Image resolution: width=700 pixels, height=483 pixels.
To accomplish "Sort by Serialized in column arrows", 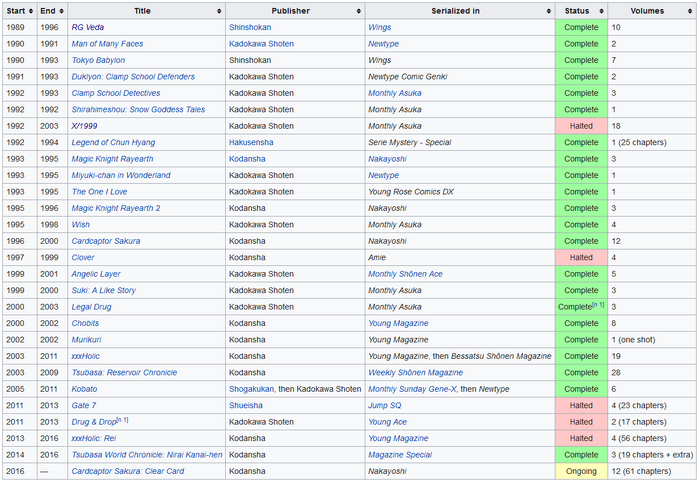I will click(549, 11).
